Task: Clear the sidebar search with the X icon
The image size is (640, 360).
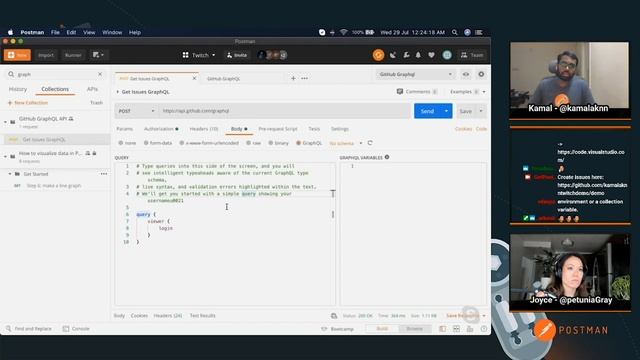Action: coord(100,74)
